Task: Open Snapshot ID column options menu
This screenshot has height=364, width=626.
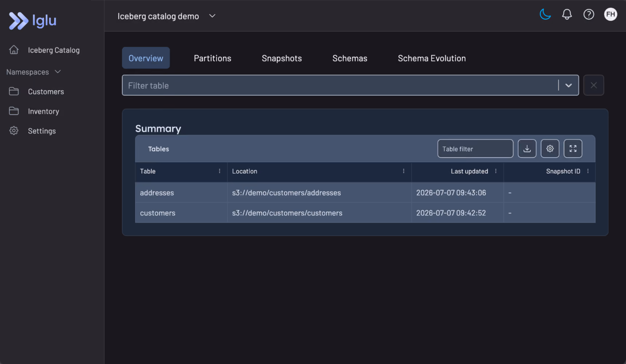Action: click(x=588, y=171)
